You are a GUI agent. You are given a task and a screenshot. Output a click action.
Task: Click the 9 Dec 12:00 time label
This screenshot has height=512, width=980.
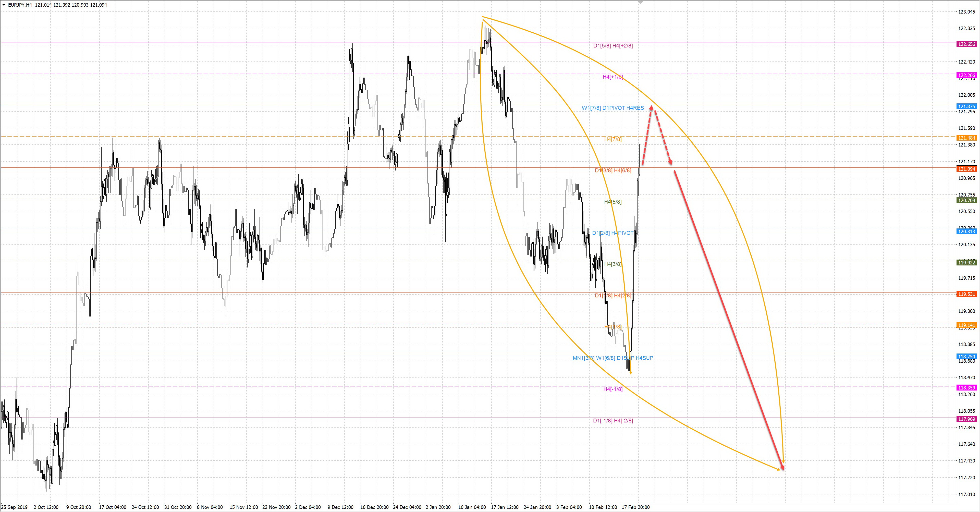tap(340, 507)
